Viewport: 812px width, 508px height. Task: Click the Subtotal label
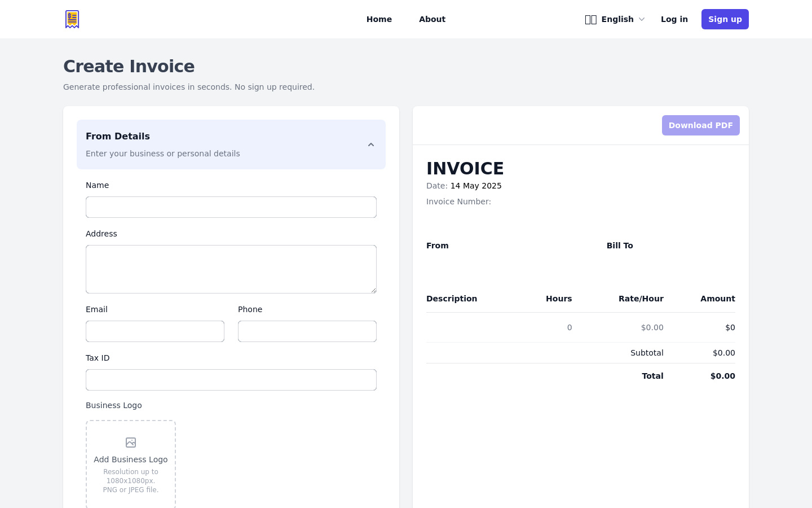647,353
